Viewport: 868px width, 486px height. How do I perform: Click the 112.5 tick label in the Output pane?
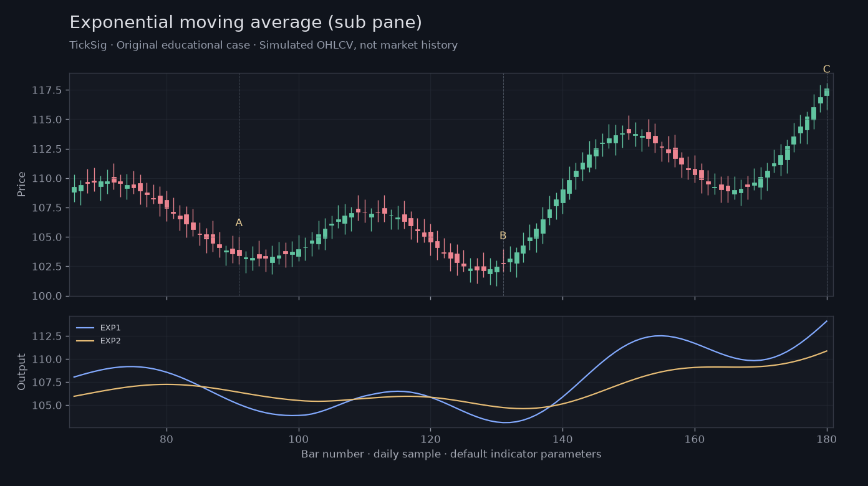click(47, 336)
